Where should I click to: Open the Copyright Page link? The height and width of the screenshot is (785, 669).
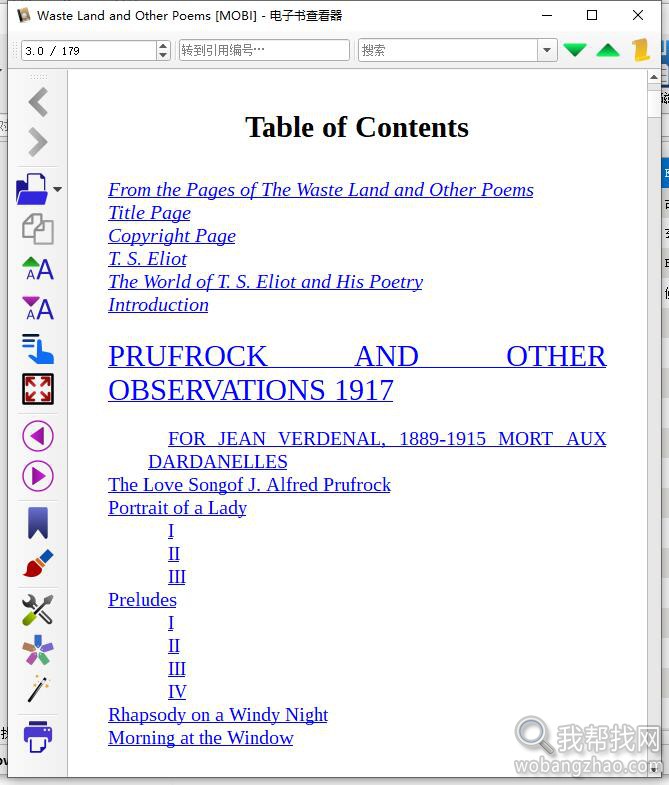coord(172,236)
